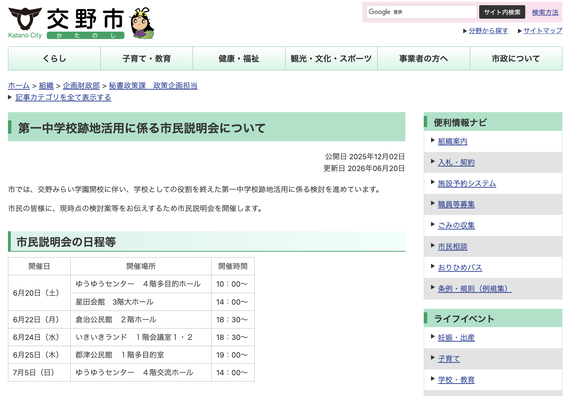Screen dimensions: 580x396
Task: Click the 開催時間 column header
Action: coord(233,267)
